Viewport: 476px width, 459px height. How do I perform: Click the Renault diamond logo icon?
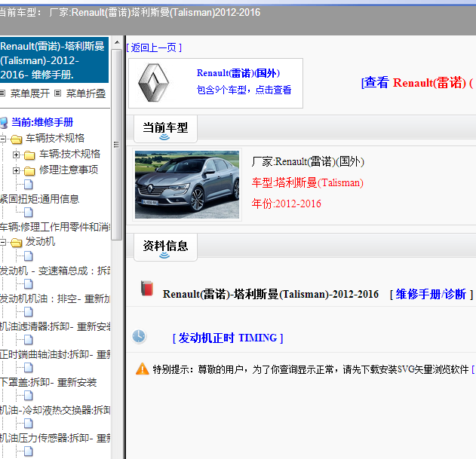(154, 83)
